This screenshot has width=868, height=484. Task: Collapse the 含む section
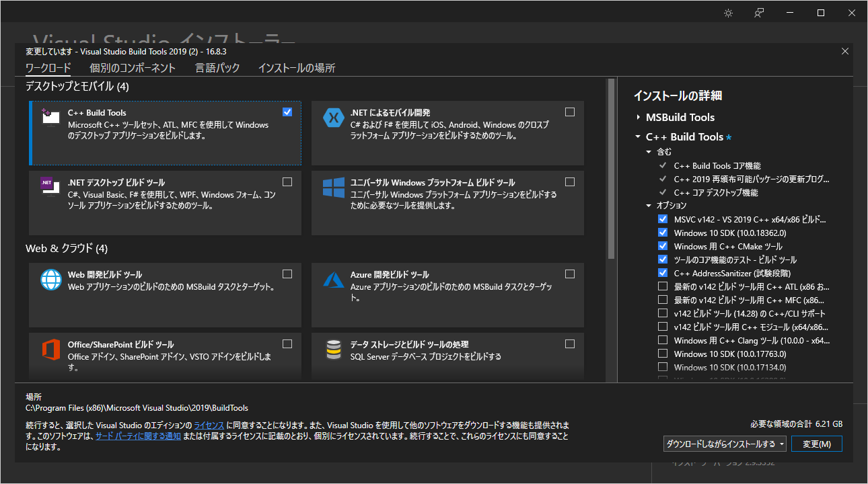coord(649,152)
